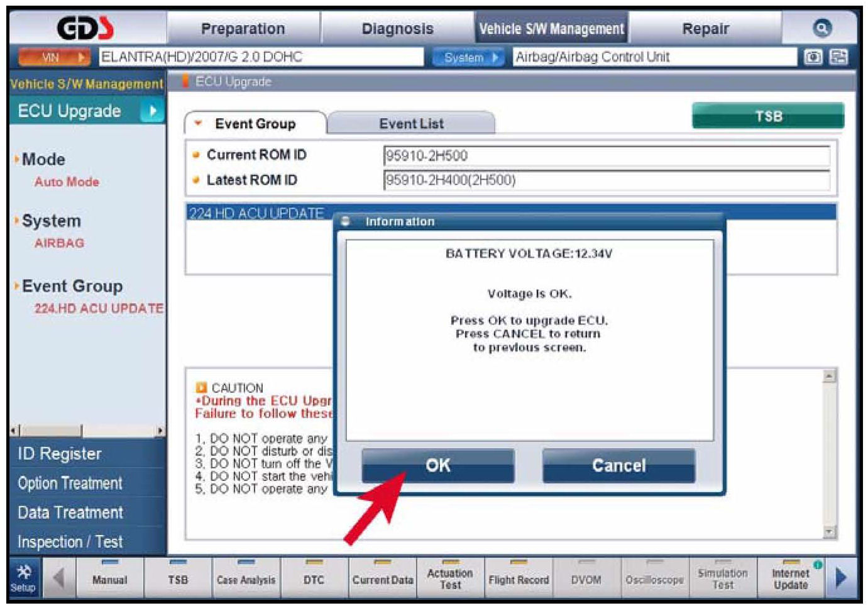The image size is (868, 608).
Task: Click Cancel in the Information dialog
Action: 618,465
